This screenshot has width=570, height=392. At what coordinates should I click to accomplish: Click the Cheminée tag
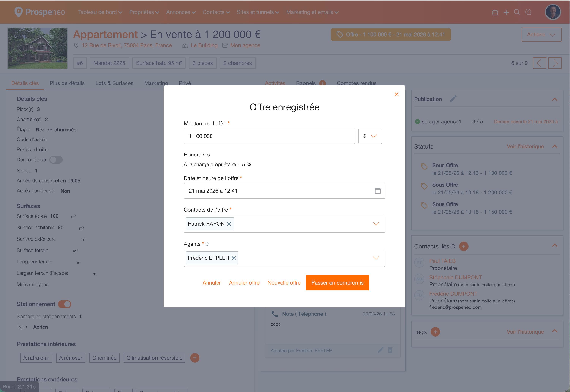pos(104,358)
